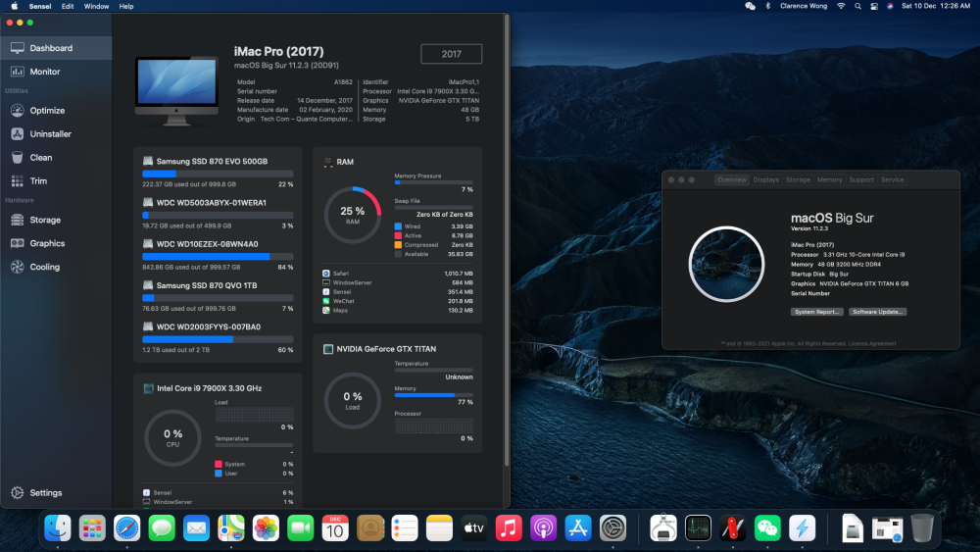This screenshot has height=552, width=980.
Task: Click the iMac Pro computer thumbnail
Action: tap(176, 91)
